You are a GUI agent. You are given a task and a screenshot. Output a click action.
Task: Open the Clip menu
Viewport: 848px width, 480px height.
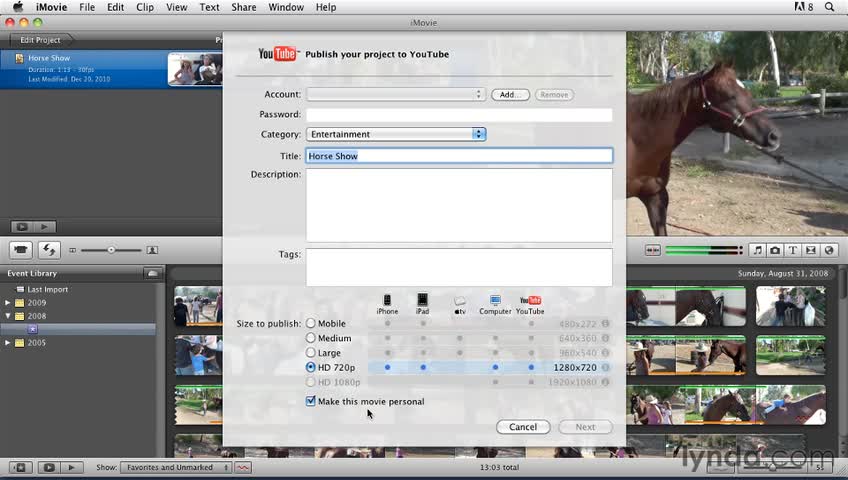tap(145, 7)
